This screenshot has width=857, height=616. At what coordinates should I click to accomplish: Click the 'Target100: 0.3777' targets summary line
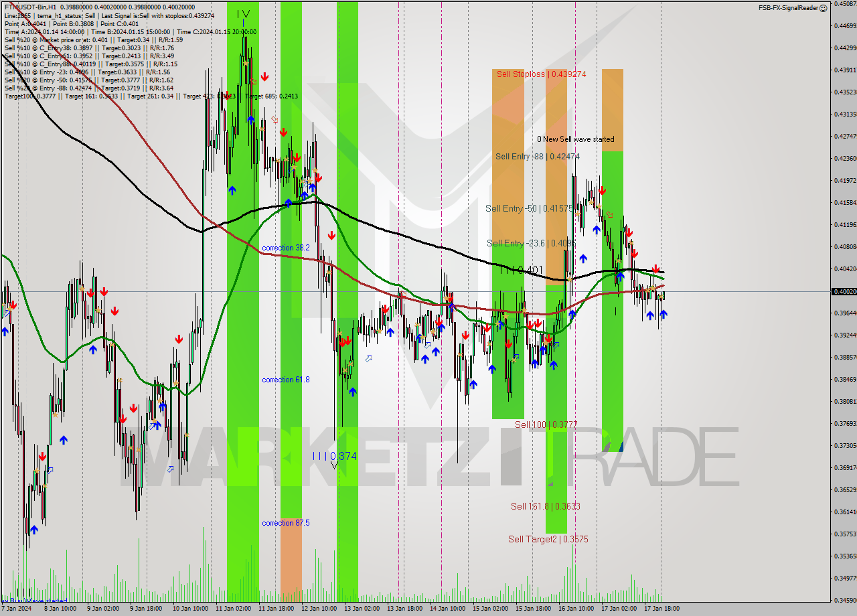point(151,96)
